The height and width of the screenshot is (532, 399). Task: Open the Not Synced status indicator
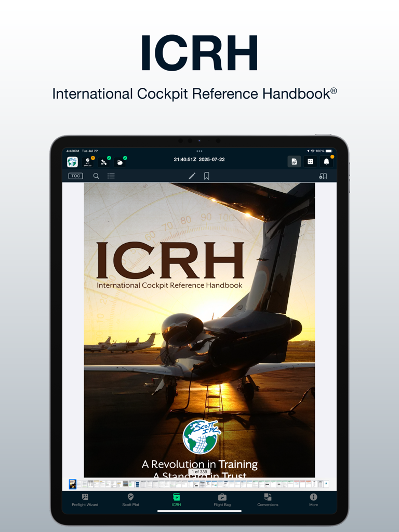tap(88, 162)
